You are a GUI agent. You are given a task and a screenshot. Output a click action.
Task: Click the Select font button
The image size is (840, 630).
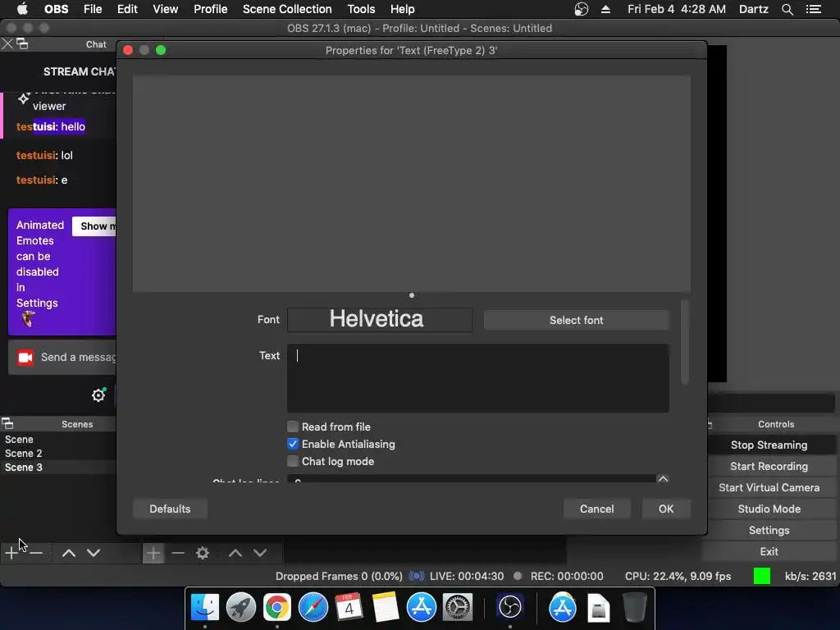coord(576,320)
